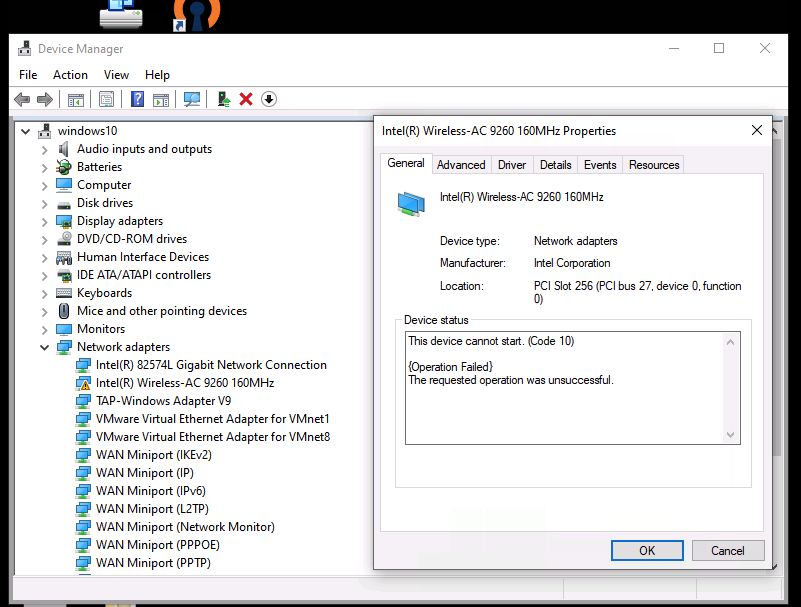Screen dimensions: 801x607
Task: Select VMware Virtual Ethernet Adapter for VMnet1
Action: (213, 419)
